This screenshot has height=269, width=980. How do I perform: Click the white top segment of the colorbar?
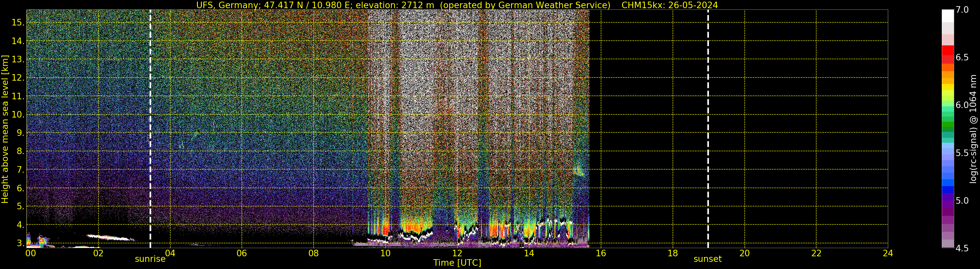948,16
